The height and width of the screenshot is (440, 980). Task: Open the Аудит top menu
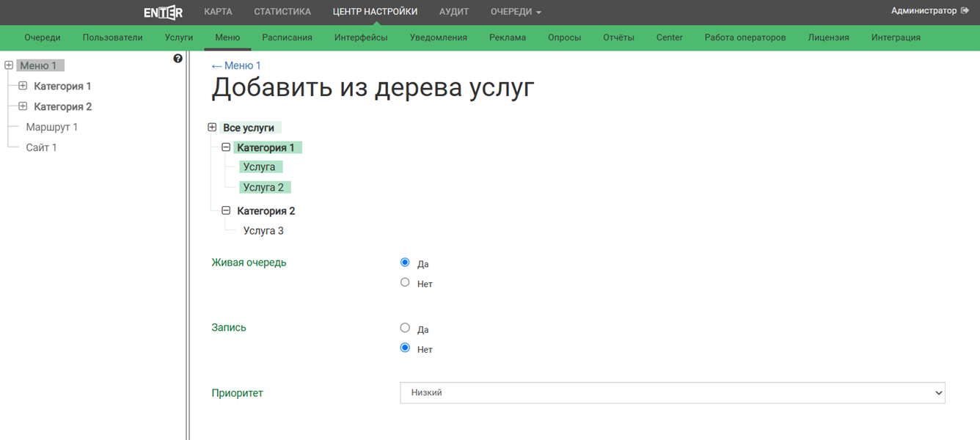pos(454,12)
